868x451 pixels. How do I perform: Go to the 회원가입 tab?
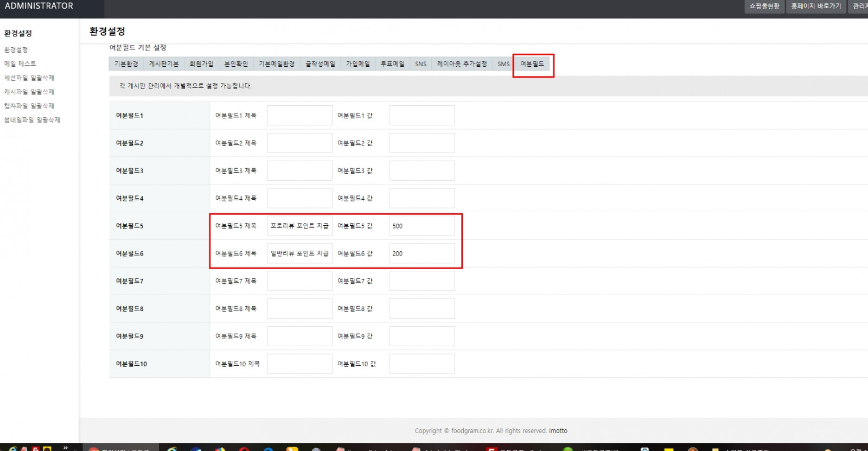pyautogui.click(x=201, y=64)
